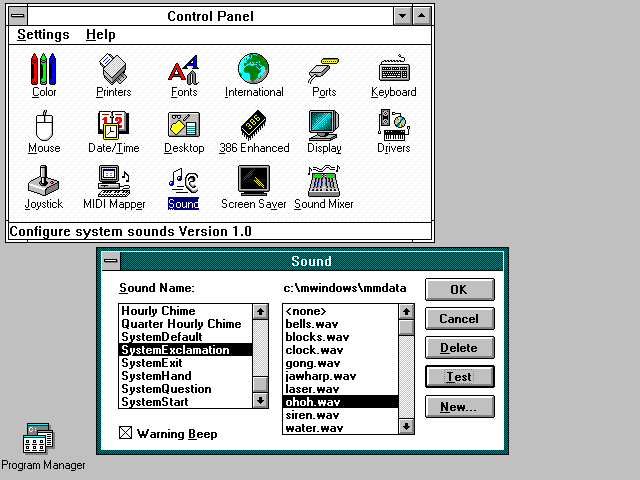The width and height of the screenshot is (640, 480).
Task: Select the Date/Time icon
Action: coord(114,126)
